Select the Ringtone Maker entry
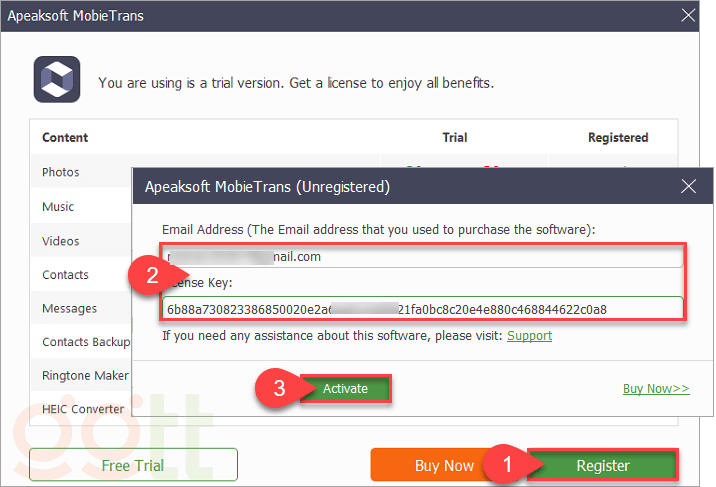 (x=85, y=375)
